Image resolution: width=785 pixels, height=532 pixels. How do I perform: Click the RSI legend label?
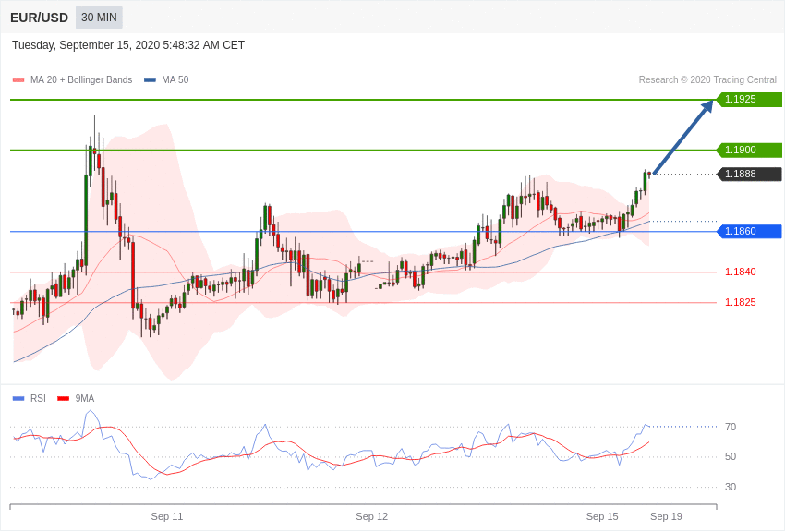coord(38,398)
